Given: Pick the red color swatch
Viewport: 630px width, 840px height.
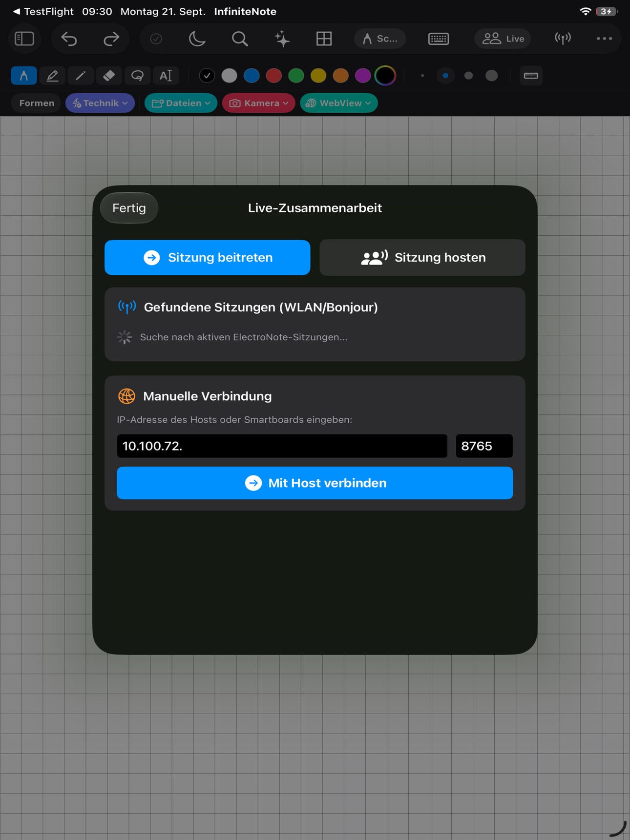Looking at the screenshot, I should tap(274, 76).
